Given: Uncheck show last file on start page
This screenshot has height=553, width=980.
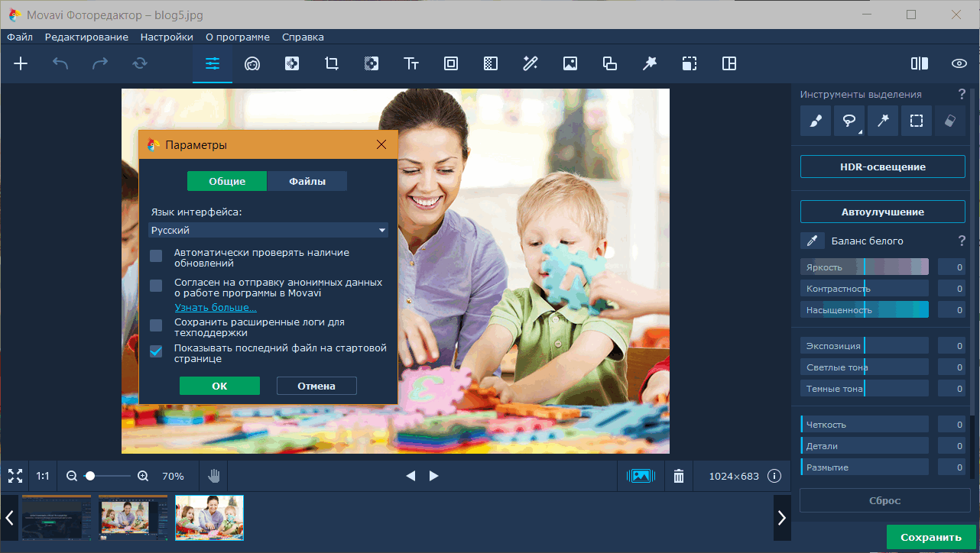Looking at the screenshot, I should click(x=156, y=351).
